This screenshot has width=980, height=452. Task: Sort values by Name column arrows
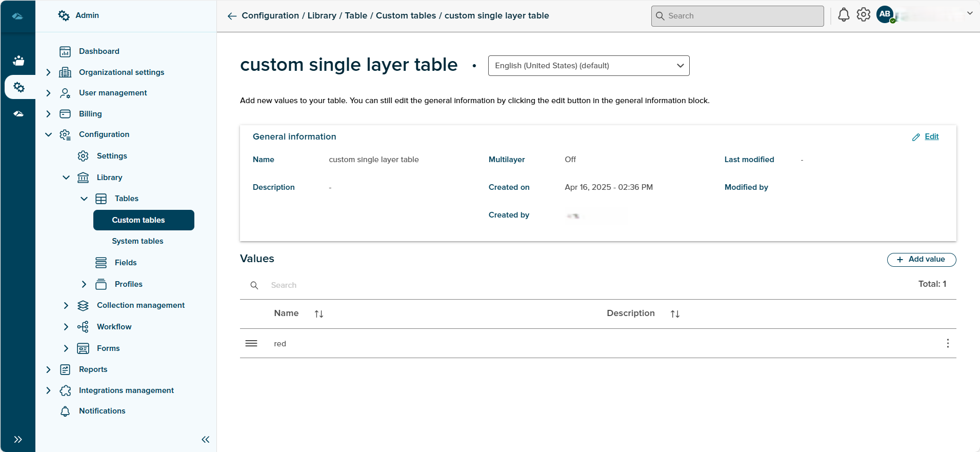[318, 314]
